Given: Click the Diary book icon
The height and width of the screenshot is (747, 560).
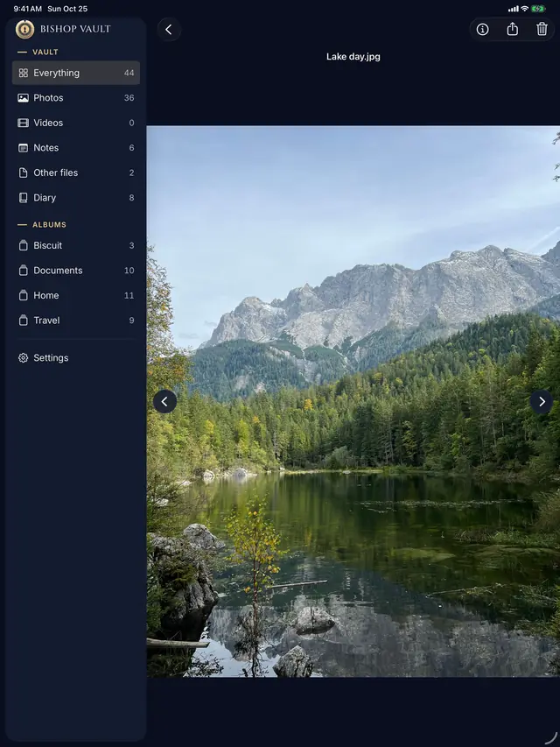Looking at the screenshot, I should pyautogui.click(x=23, y=198).
